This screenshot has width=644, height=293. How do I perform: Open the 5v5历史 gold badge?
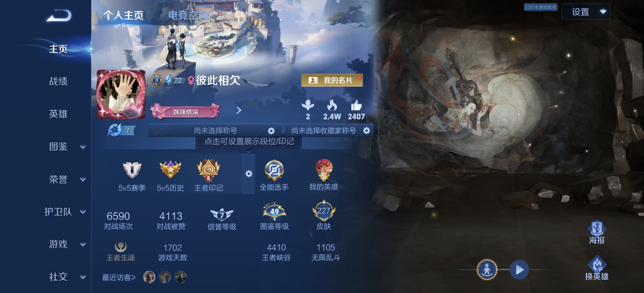pyautogui.click(x=170, y=169)
